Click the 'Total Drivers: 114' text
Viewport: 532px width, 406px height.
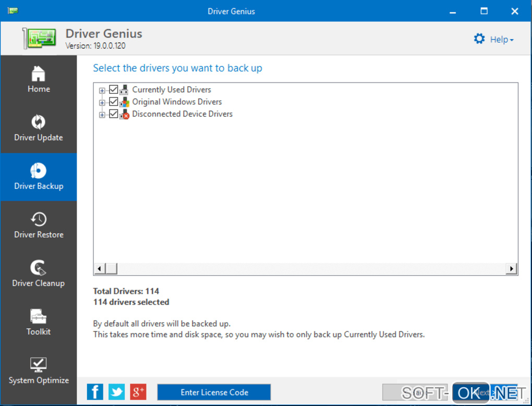pyautogui.click(x=126, y=291)
